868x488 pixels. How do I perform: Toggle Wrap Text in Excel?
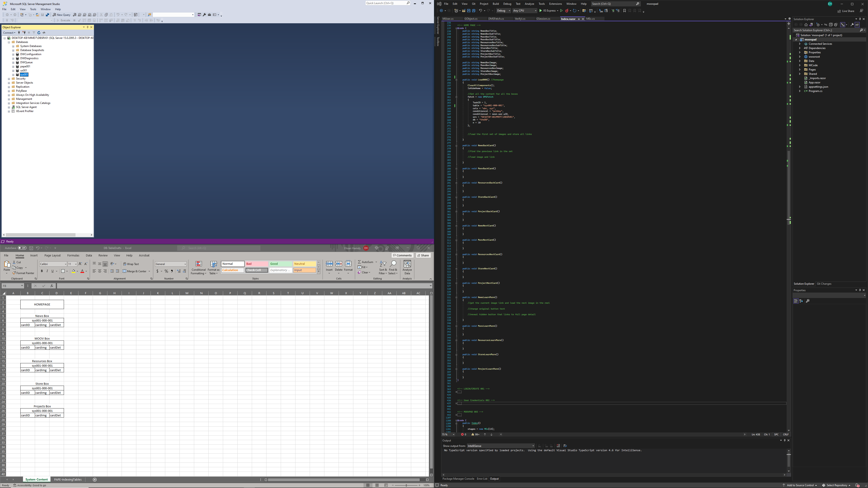point(131,264)
